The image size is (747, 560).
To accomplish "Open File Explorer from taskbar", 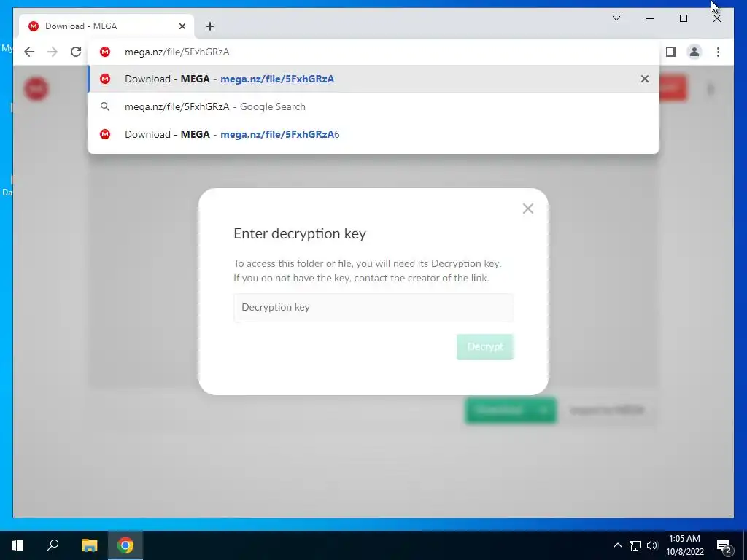I will click(89, 545).
